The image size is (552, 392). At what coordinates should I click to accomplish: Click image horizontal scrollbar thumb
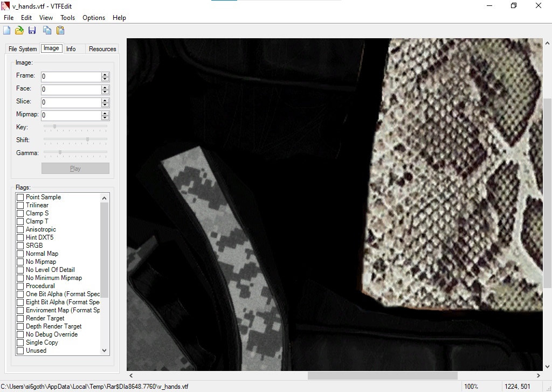click(x=382, y=375)
